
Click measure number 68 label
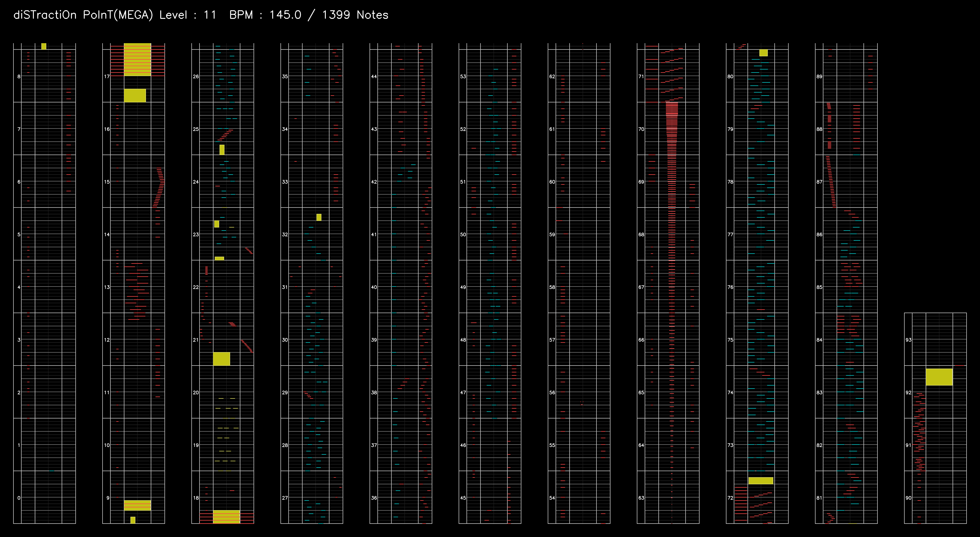[641, 235]
